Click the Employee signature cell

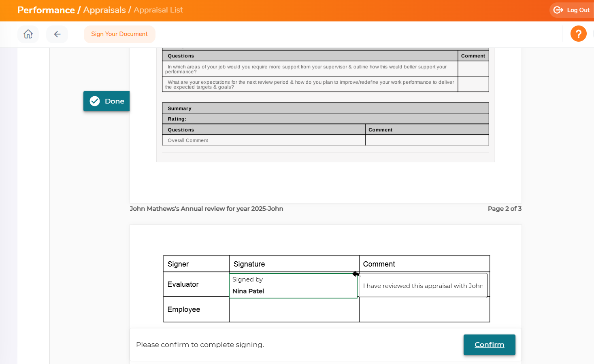[294, 309]
